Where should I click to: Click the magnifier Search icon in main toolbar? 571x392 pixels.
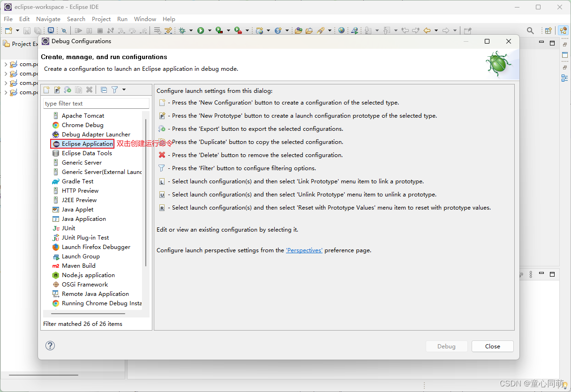point(530,30)
